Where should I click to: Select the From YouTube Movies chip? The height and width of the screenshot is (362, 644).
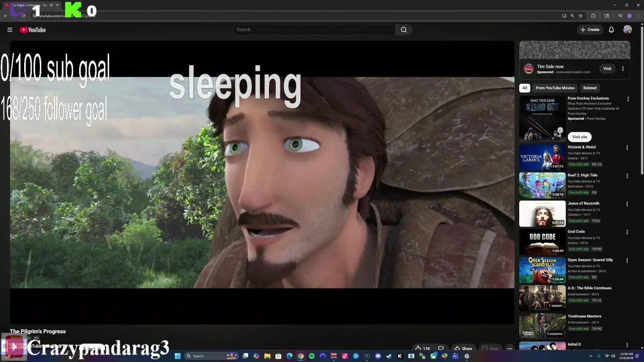coord(555,88)
